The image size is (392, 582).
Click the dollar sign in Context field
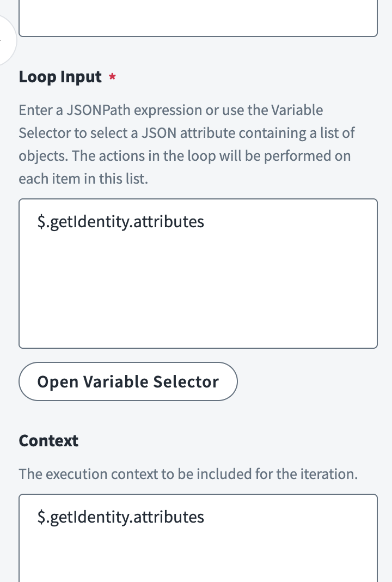point(41,517)
